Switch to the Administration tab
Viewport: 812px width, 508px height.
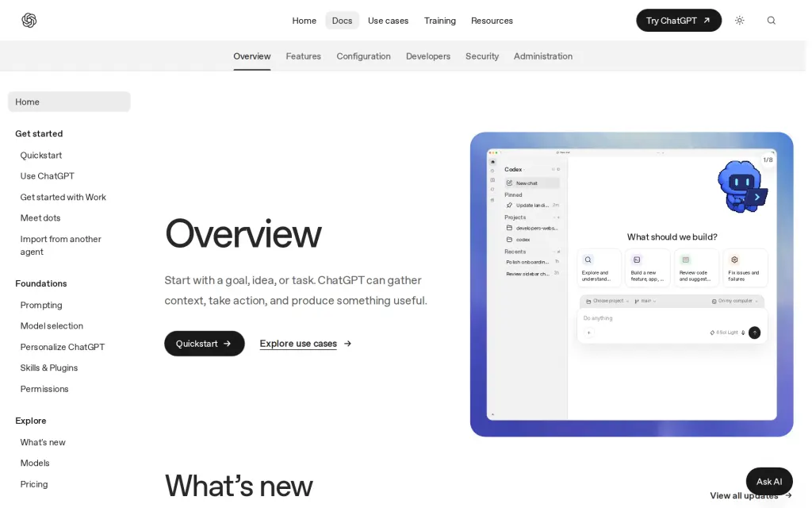(x=542, y=56)
